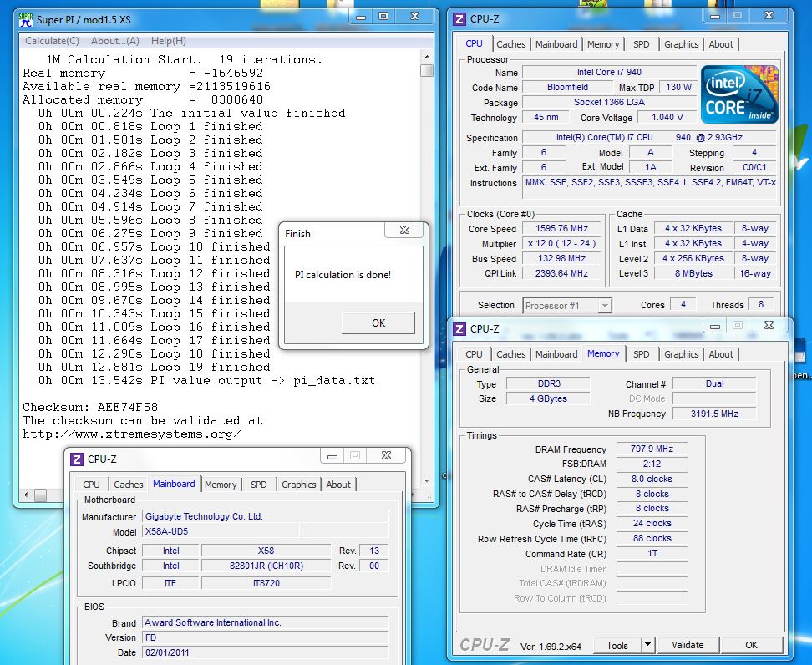Switch to Caches tab in top CPU-Z window
The height and width of the screenshot is (665, 812).
(x=510, y=44)
